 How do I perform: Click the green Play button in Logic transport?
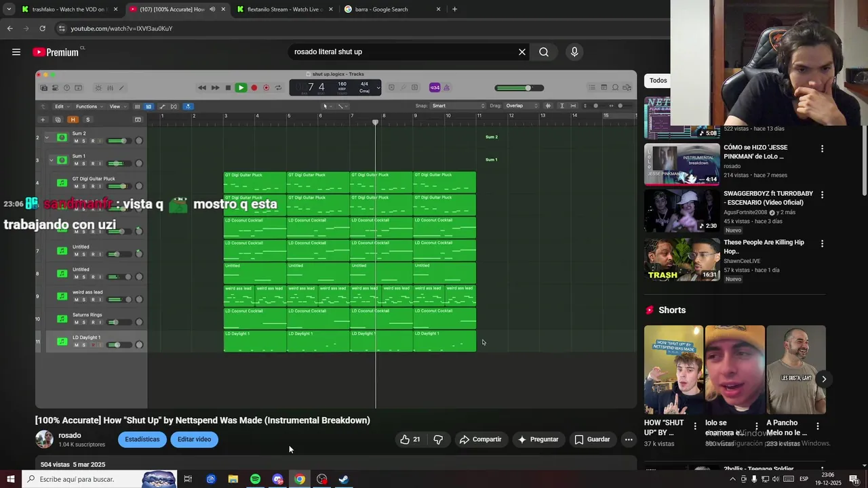point(241,87)
